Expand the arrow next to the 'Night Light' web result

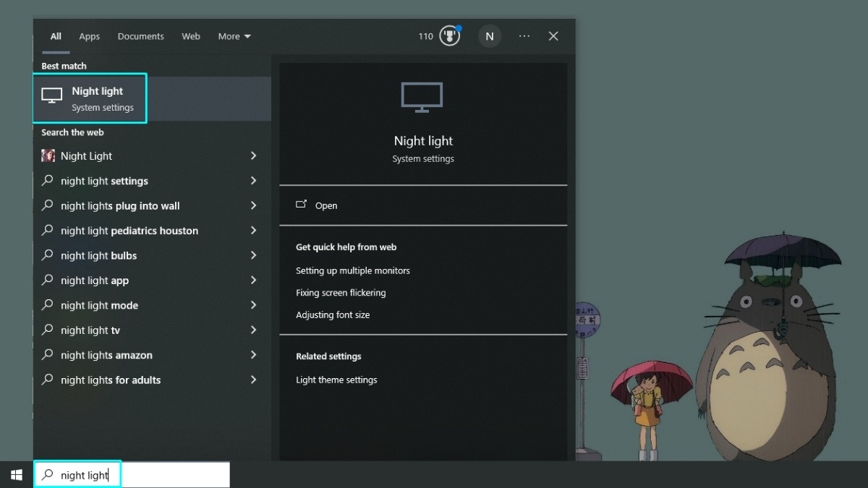tap(253, 155)
